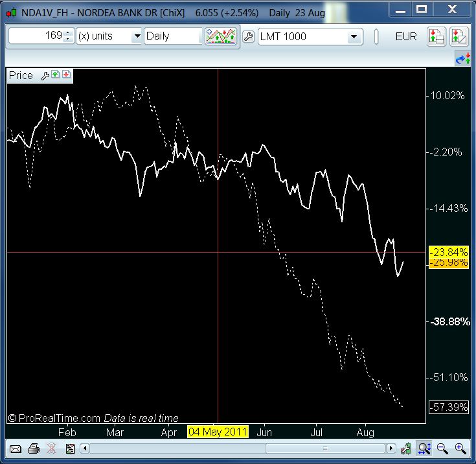Click the greyed-out delete objects icon
This screenshot has width=476, height=464.
(x=51, y=448)
